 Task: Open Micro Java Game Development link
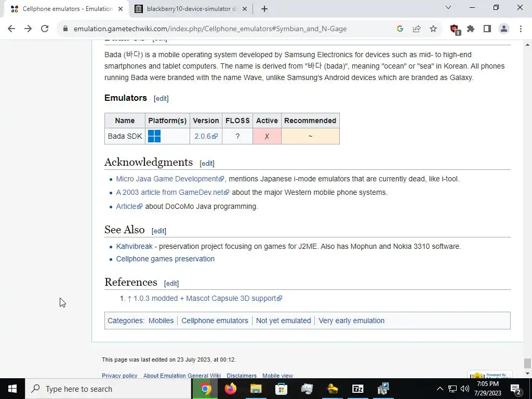(x=170, y=179)
